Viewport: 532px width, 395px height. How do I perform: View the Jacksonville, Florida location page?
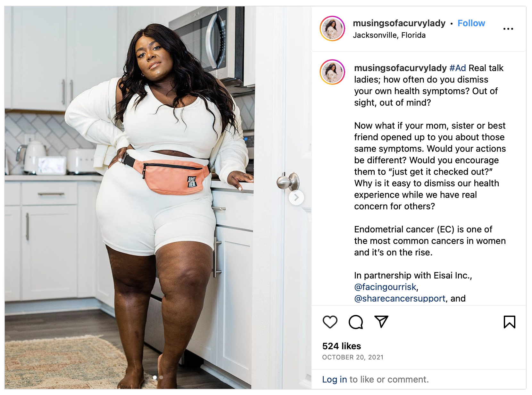pyautogui.click(x=389, y=35)
